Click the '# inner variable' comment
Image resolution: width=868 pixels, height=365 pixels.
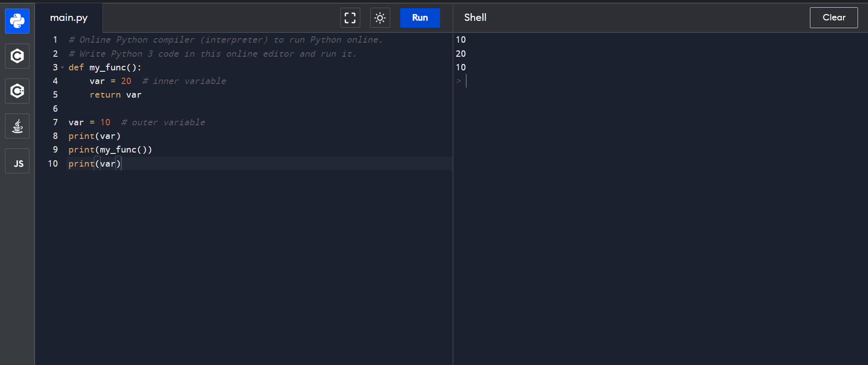(184, 81)
